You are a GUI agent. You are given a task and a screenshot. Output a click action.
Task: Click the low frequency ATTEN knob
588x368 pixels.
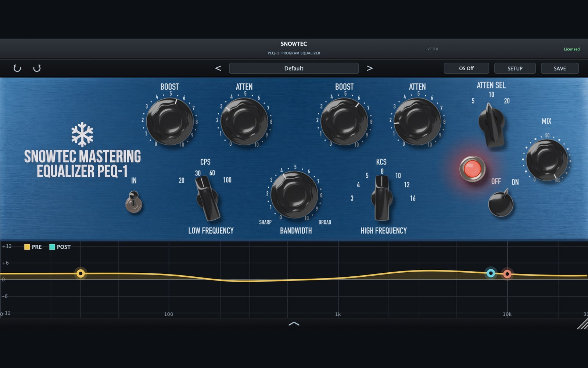click(x=244, y=121)
